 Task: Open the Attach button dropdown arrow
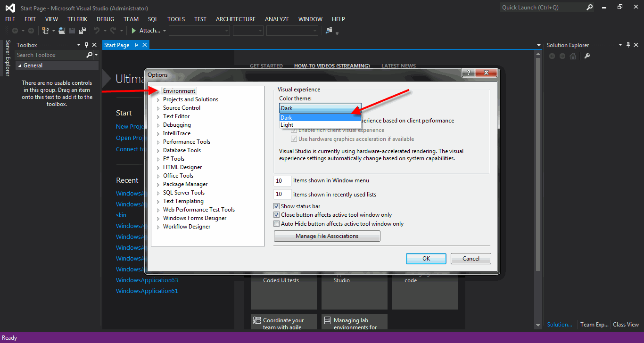165,31
